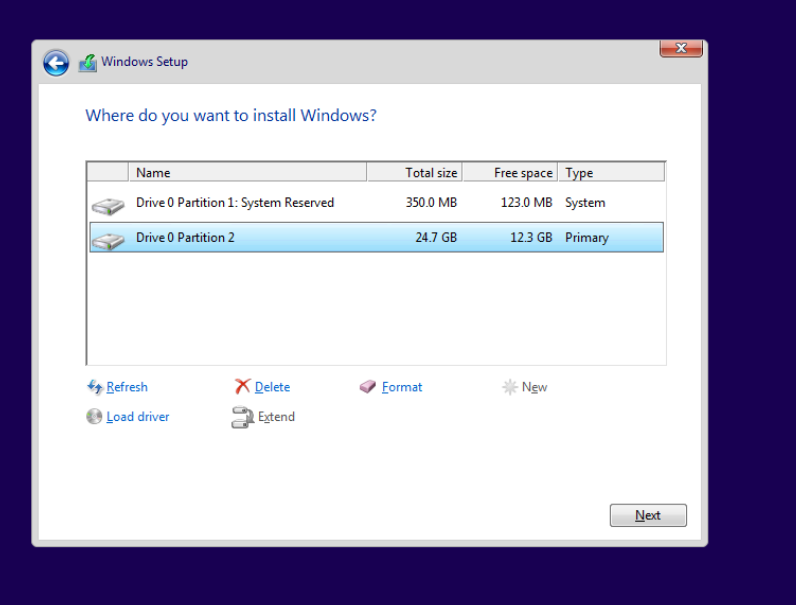
Task: Open the Load driver link
Action: [138, 416]
